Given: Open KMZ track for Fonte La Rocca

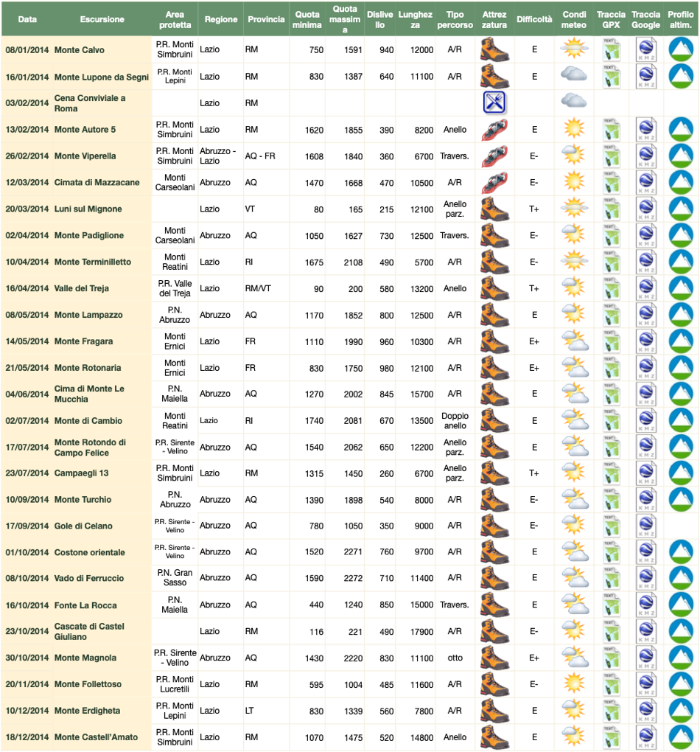Looking at the screenshot, I should click(645, 605).
